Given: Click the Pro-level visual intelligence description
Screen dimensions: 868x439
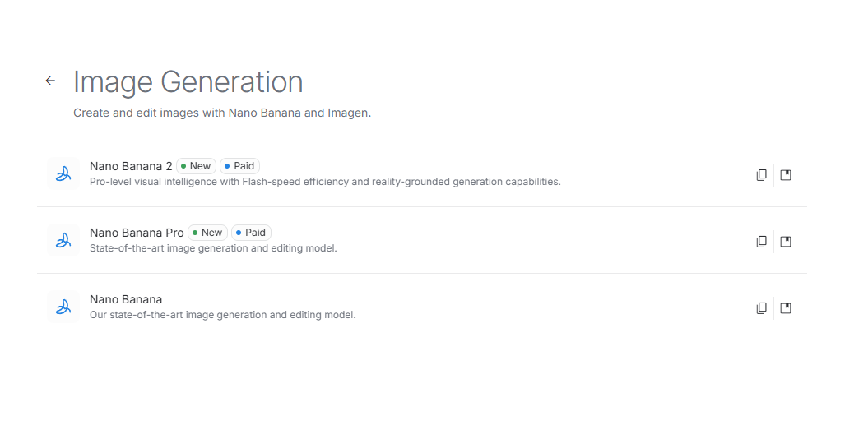Looking at the screenshot, I should pyautogui.click(x=325, y=182).
